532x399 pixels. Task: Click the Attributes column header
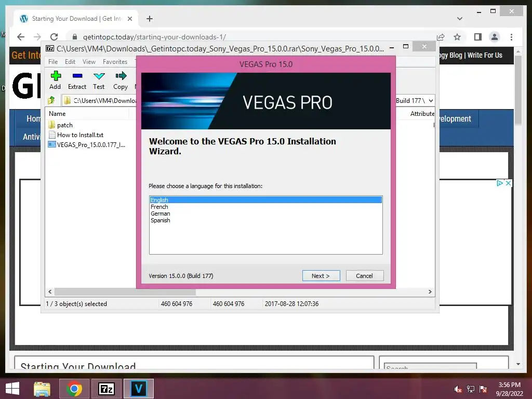pos(422,114)
